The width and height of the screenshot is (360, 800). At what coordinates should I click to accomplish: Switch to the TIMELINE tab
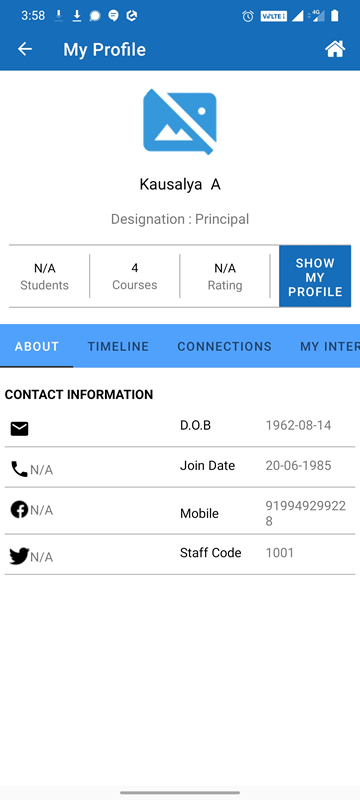point(118,346)
